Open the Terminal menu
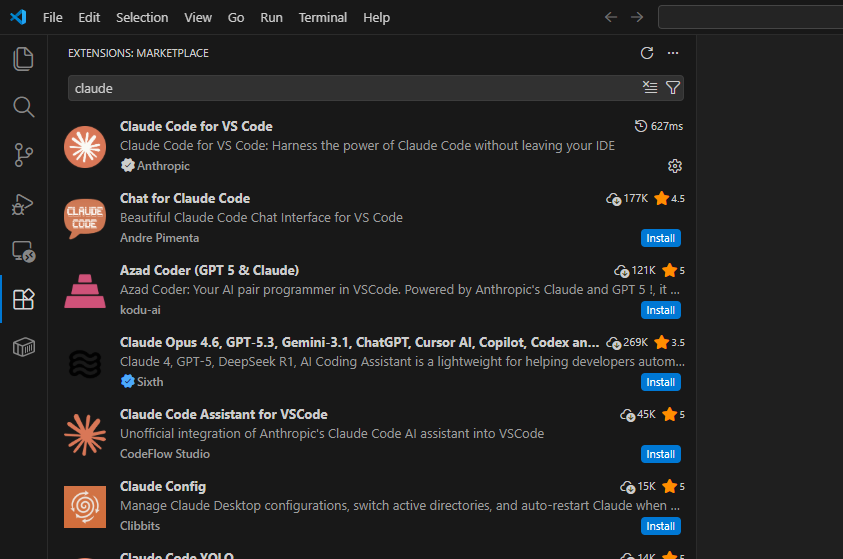Image resolution: width=843 pixels, height=559 pixels. 323,18
